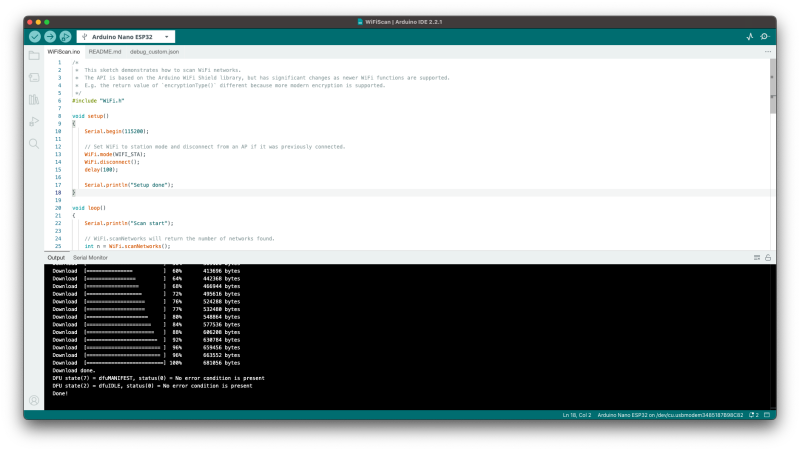Click line number 18 in the gutter
The image size is (800, 451).
(x=58, y=193)
